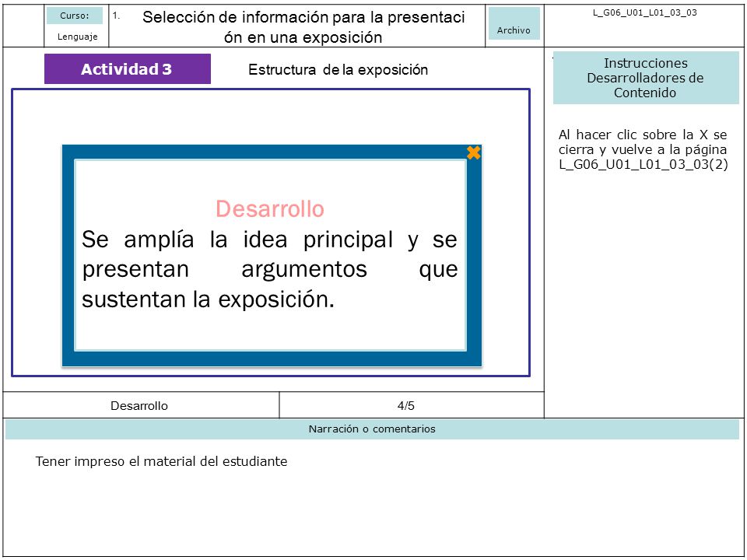Click the paragraph starting 'Se amplía la idea principal'
Viewport: 747px width, 560px height.
click(x=270, y=270)
